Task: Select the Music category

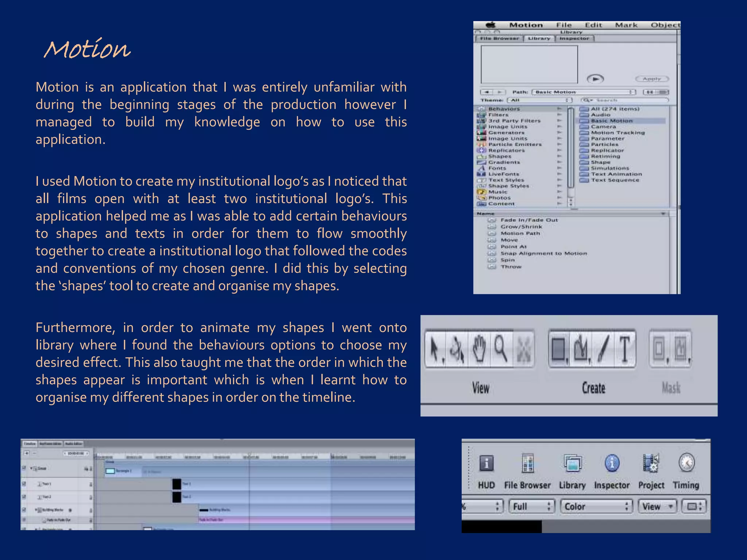Action: [493, 192]
